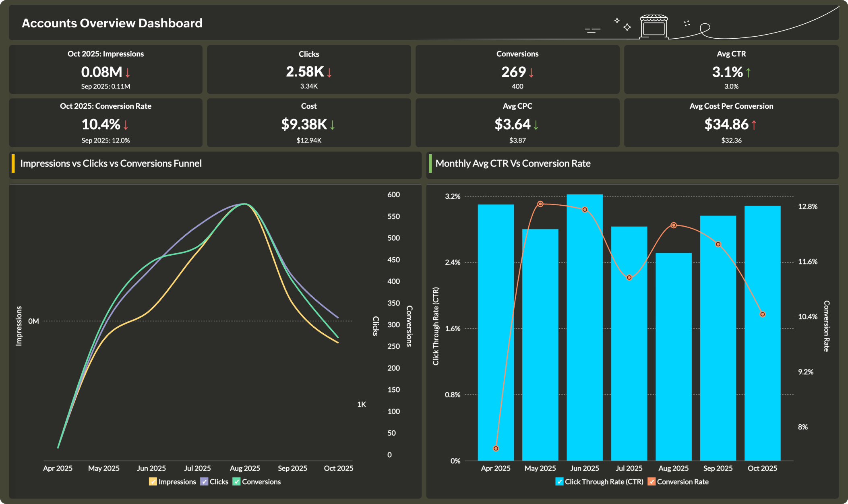Viewport: 848px width, 504px height.
Task: Click the red down arrow on Conversion Rate card
Action: (x=125, y=125)
